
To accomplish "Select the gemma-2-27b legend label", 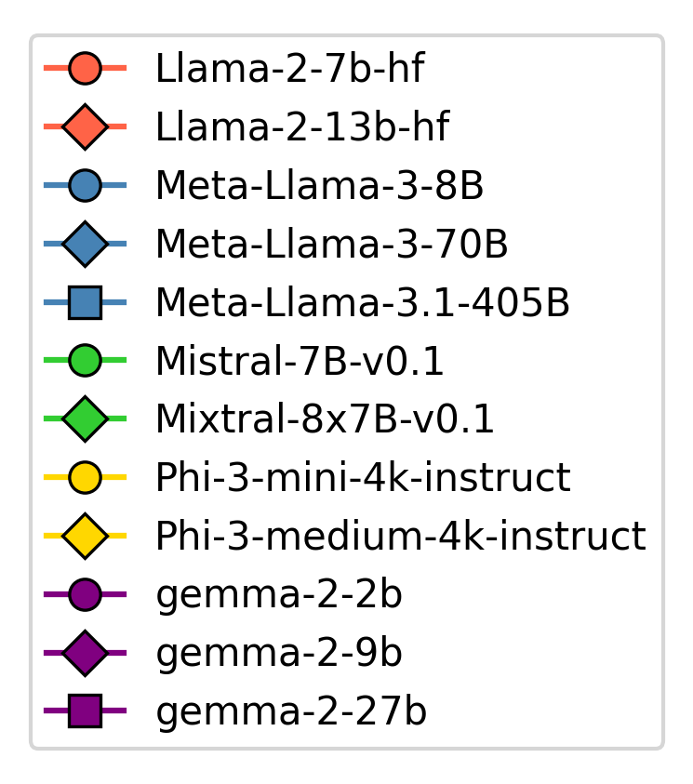I will 291,712.
